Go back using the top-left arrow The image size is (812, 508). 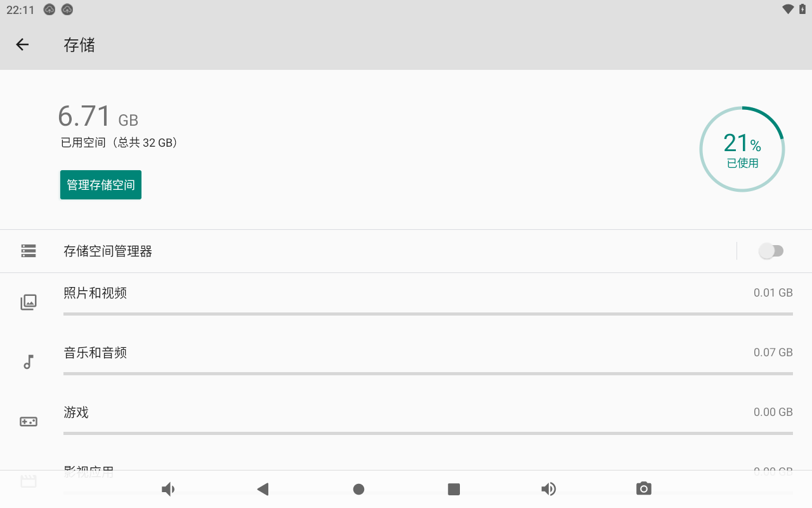[22, 44]
